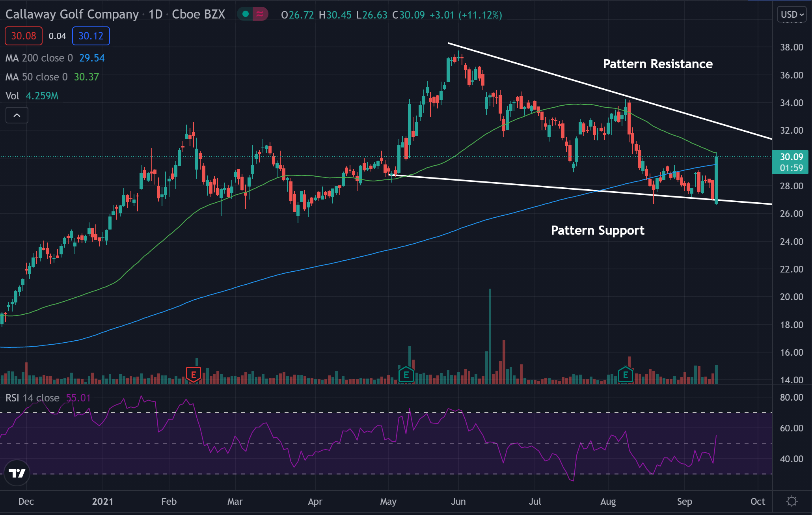Click the Sep label on time axis

pos(685,502)
